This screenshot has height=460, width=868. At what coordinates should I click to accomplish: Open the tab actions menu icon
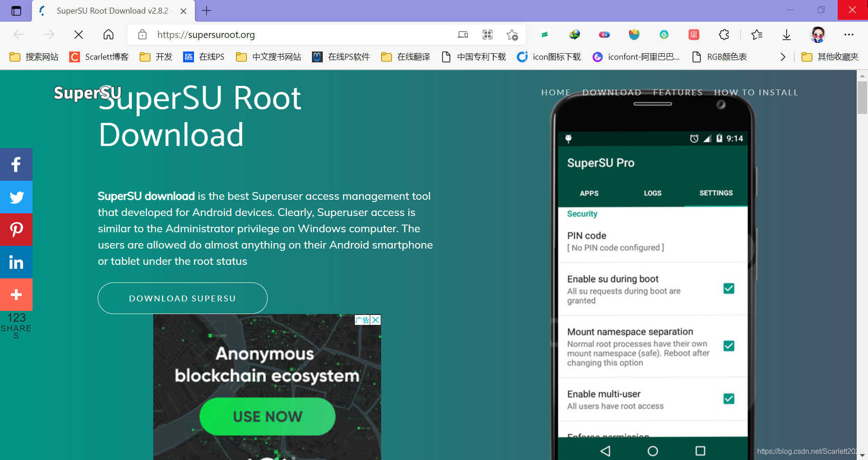click(x=16, y=11)
